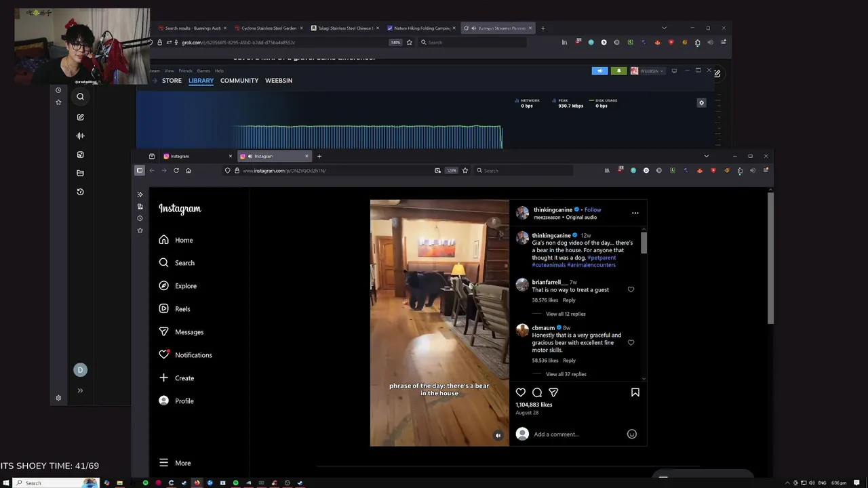Open list all tabs dropdown in Instagram window
This screenshot has height=488, width=868.
pyautogui.click(x=707, y=157)
